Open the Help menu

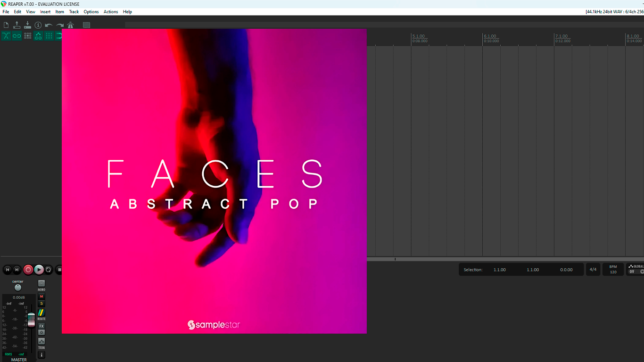click(x=127, y=12)
